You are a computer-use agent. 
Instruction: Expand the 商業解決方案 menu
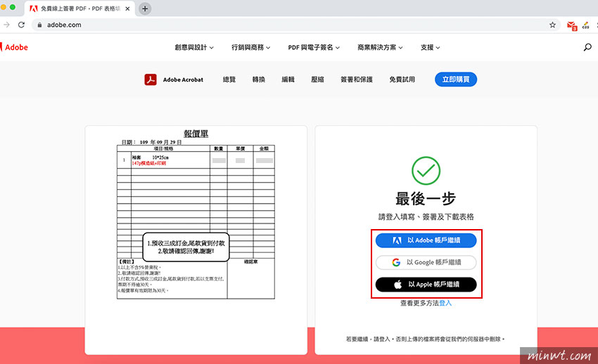380,47
